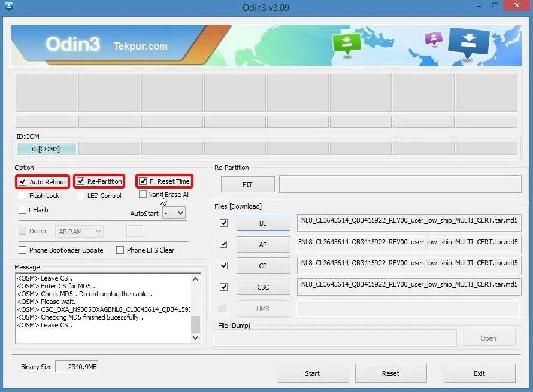
Task: Uncheck the BL file checkbox
Action: click(x=223, y=223)
